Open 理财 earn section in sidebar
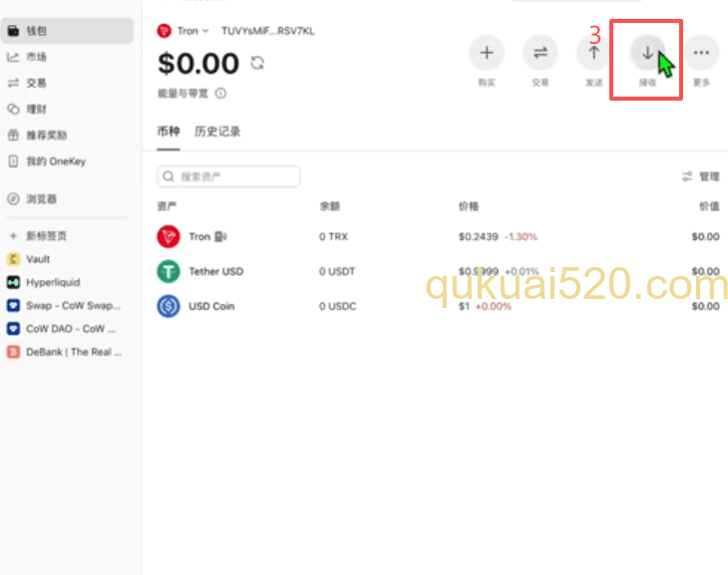 coord(67,109)
